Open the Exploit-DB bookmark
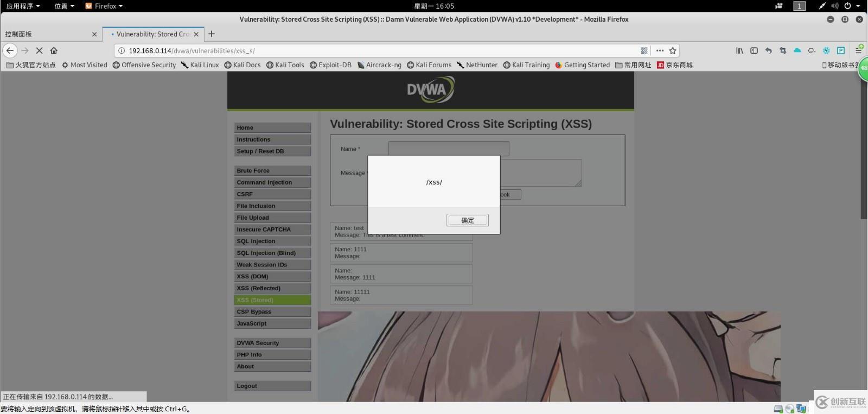Image resolution: width=868 pixels, height=414 pixels. tap(330, 65)
